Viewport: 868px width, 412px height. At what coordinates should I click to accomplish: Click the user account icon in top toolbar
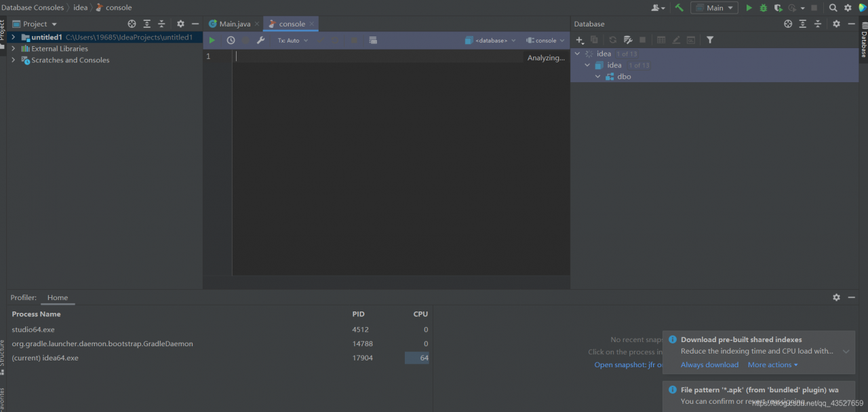point(658,7)
